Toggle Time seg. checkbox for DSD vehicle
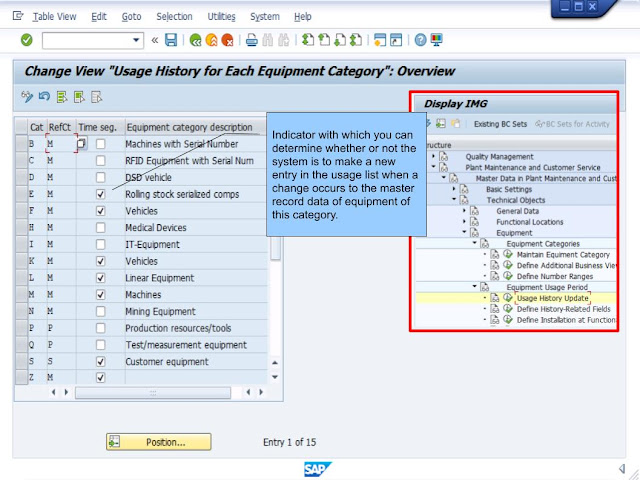Screen dimensions: 640x480 pyautogui.click(x=100, y=177)
